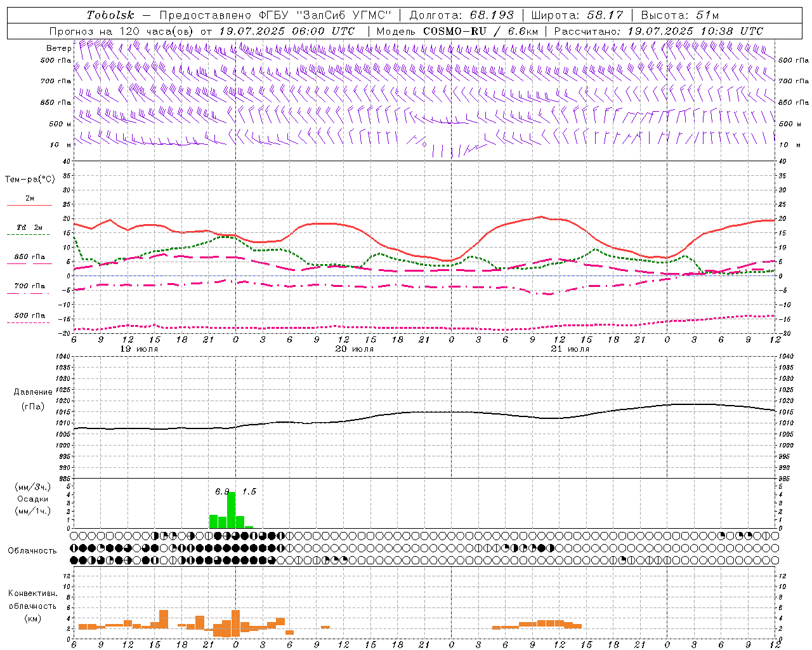Click the "19 июля" date label
Screen dimensions: 812x650
tap(140, 349)
